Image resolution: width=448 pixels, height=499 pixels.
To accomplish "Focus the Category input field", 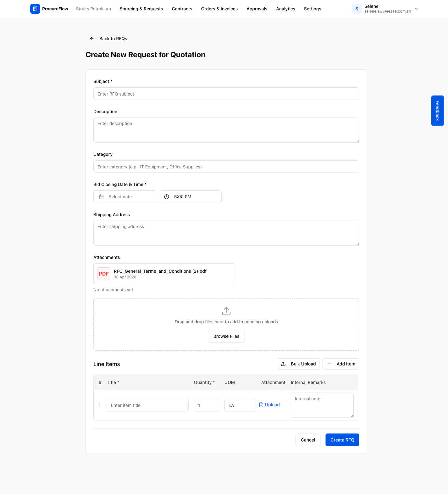I will click(226, 167).
